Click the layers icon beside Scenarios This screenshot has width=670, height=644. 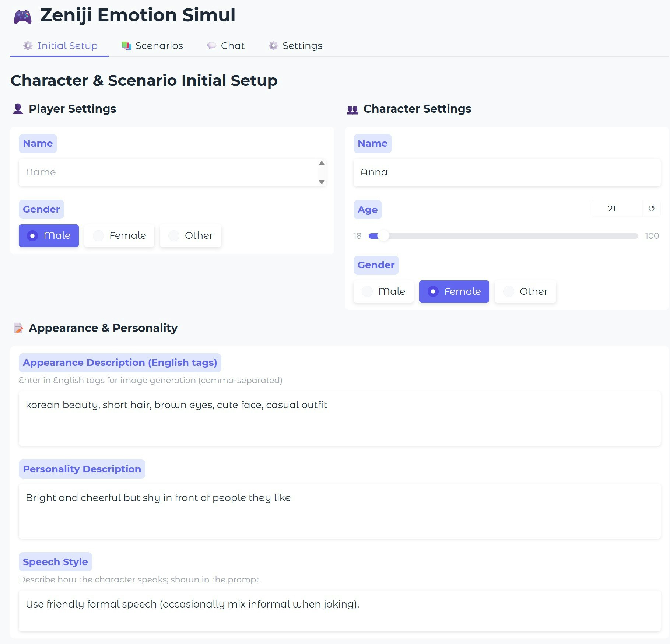click(126, 46)
